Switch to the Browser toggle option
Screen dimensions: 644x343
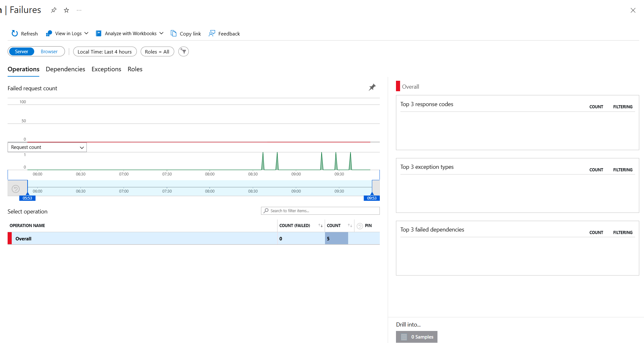49,52
